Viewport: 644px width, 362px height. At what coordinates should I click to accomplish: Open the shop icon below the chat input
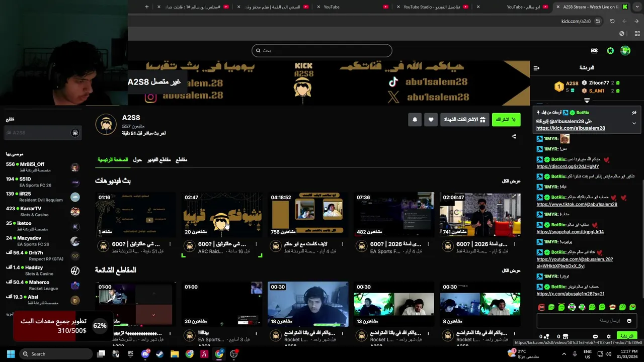coord(565,336)
